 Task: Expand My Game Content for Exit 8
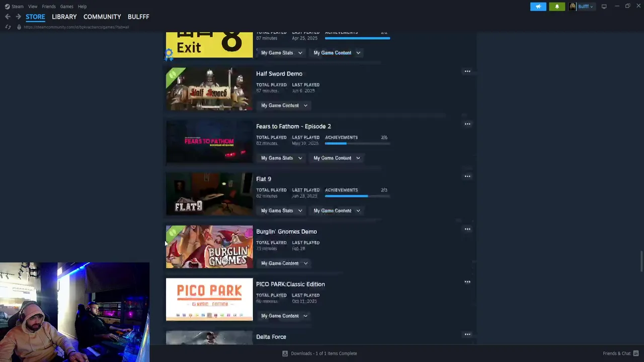click(x=337, y=53)
